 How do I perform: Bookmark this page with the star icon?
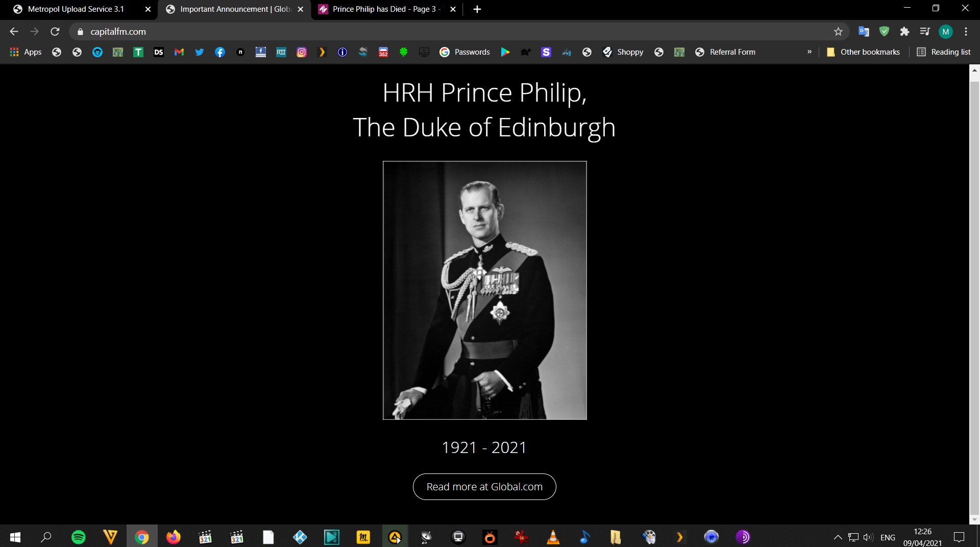pos(838,32)
